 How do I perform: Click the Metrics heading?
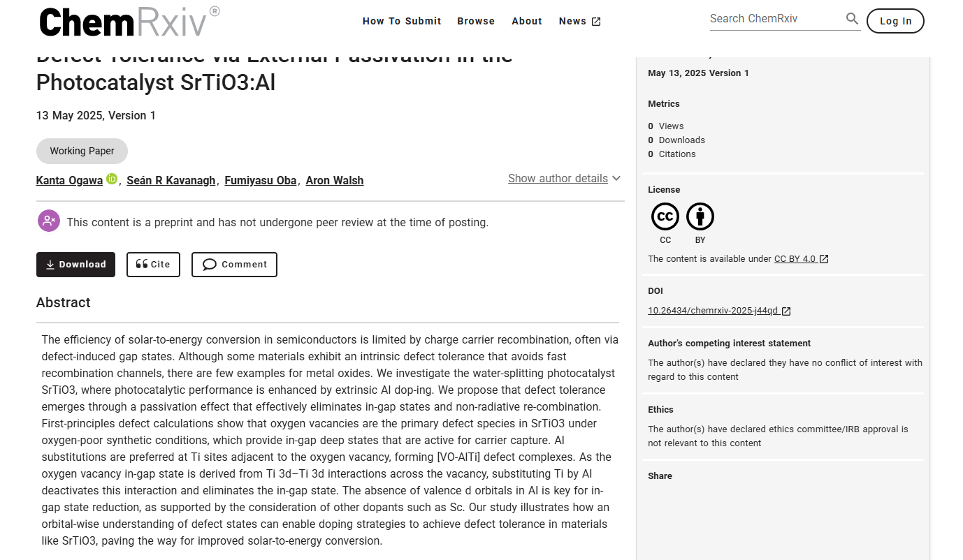(664, 104)
